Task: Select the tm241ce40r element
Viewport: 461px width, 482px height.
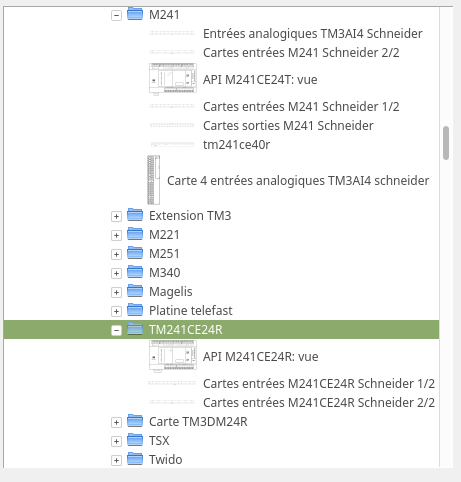Action: pyautogui.click(x=236, y=145)
